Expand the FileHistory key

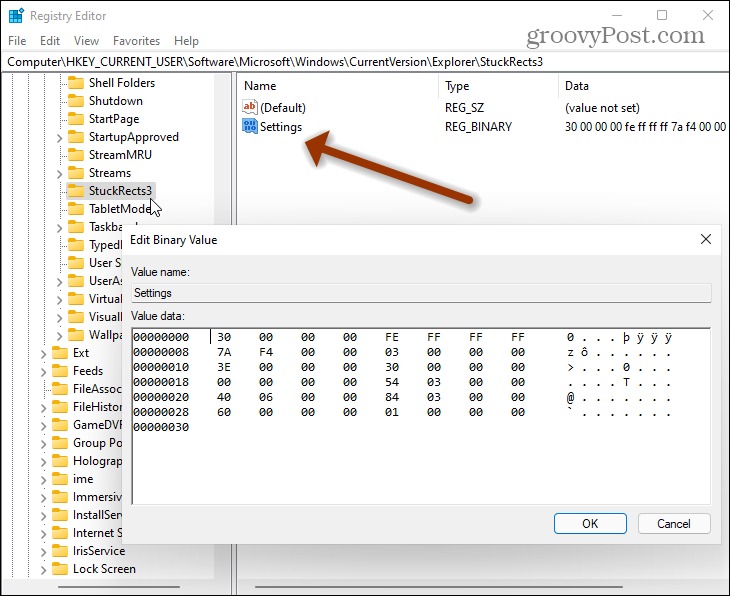[43, 408]
